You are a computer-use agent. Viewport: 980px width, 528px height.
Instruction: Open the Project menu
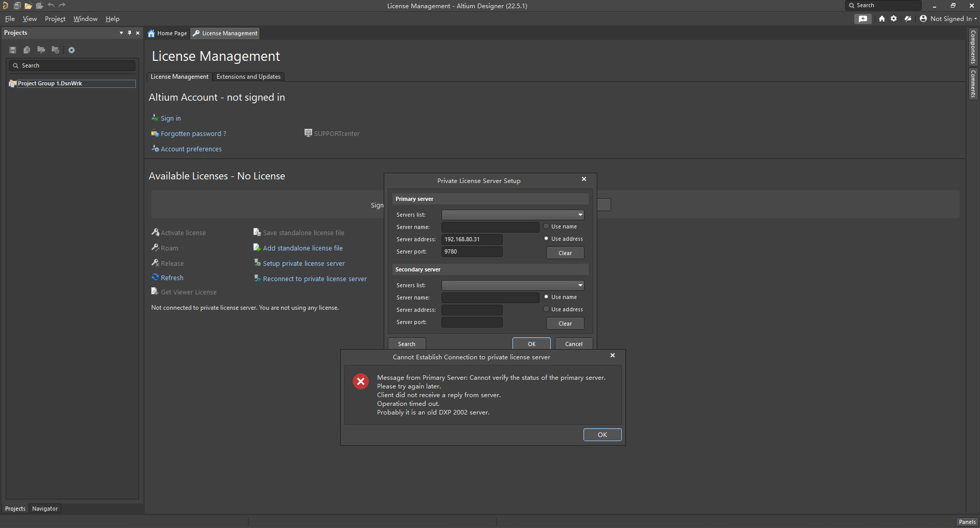55,19
